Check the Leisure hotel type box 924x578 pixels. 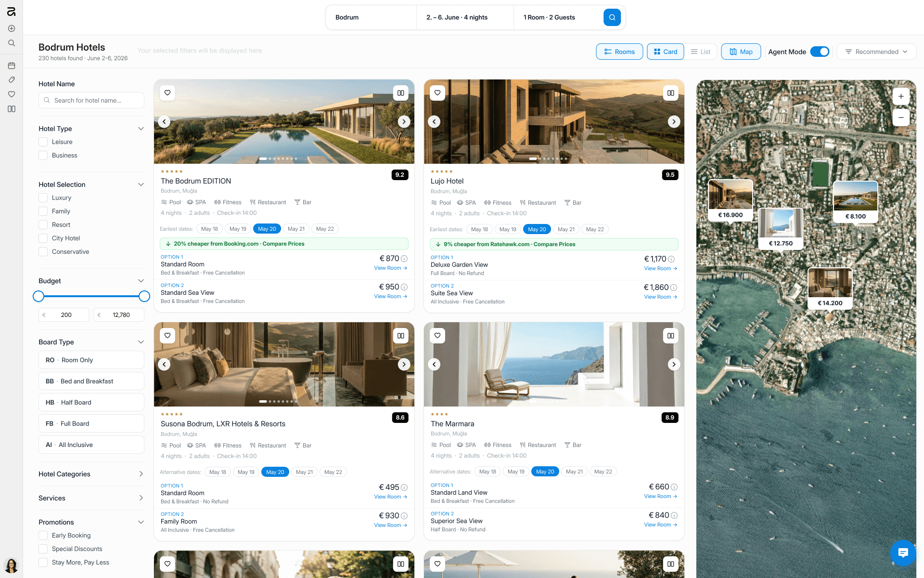(x=43, y=142)
